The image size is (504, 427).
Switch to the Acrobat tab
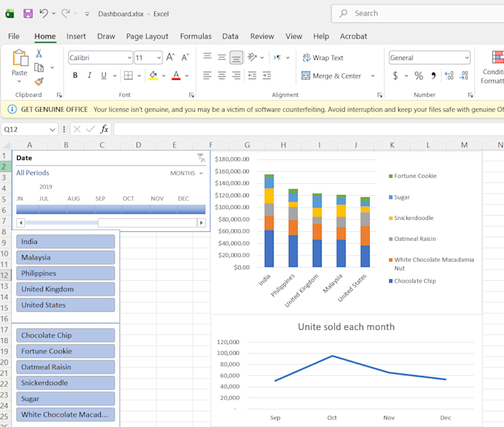point(354,36)
